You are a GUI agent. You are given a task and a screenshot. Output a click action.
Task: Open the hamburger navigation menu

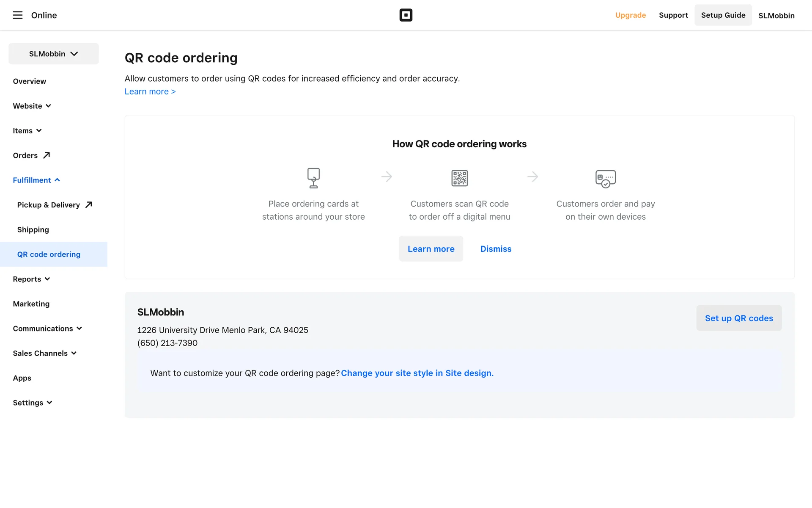pyautogui.click(x=17, y=15)
